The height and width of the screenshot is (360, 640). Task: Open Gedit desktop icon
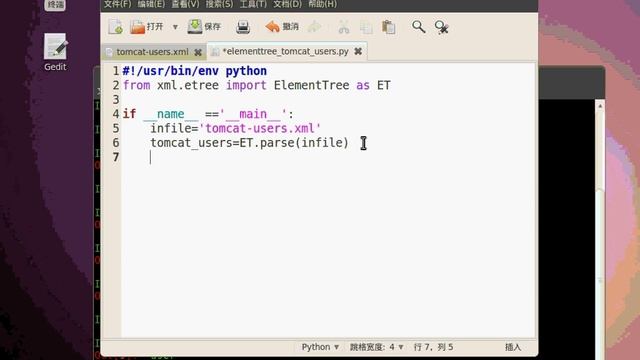(x=55, y=52)
